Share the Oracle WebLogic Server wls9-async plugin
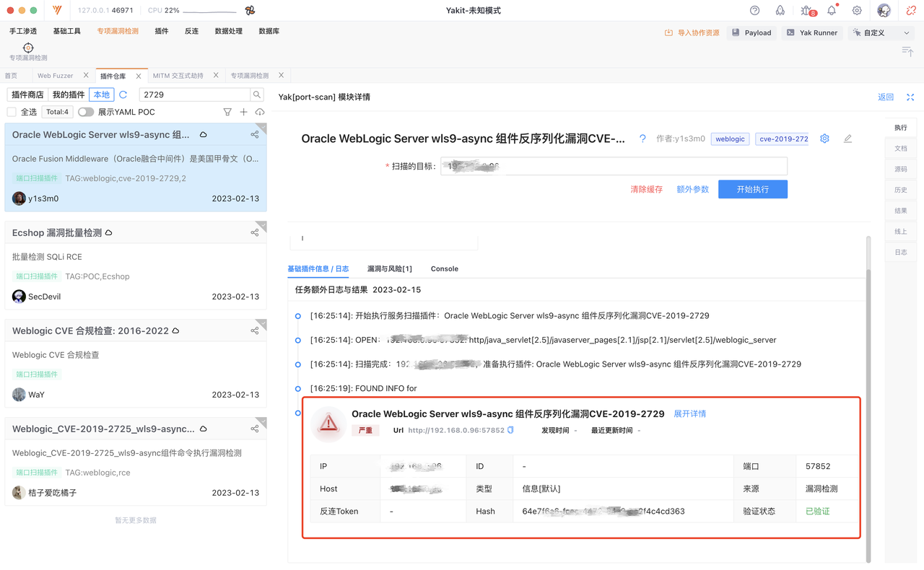924x570 pixels. [255, 134]
